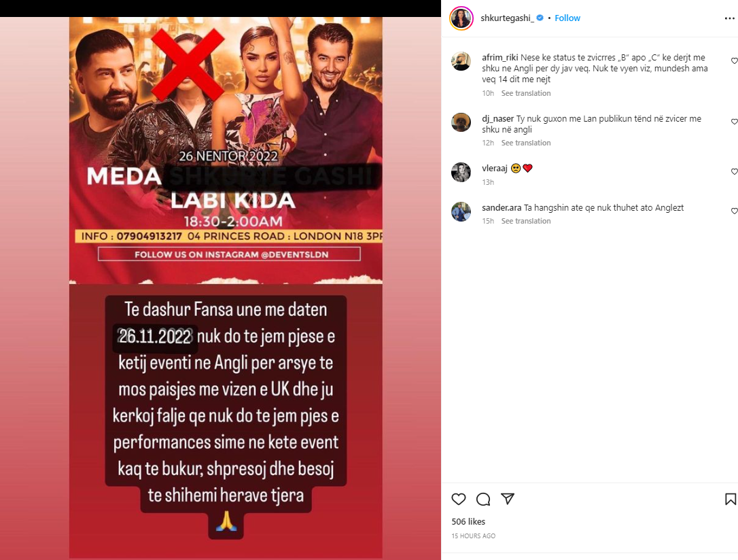Viewport: 738px width, 560px height.
Task: Open afrim_riki's profile avatar
Action: [461, 61]
